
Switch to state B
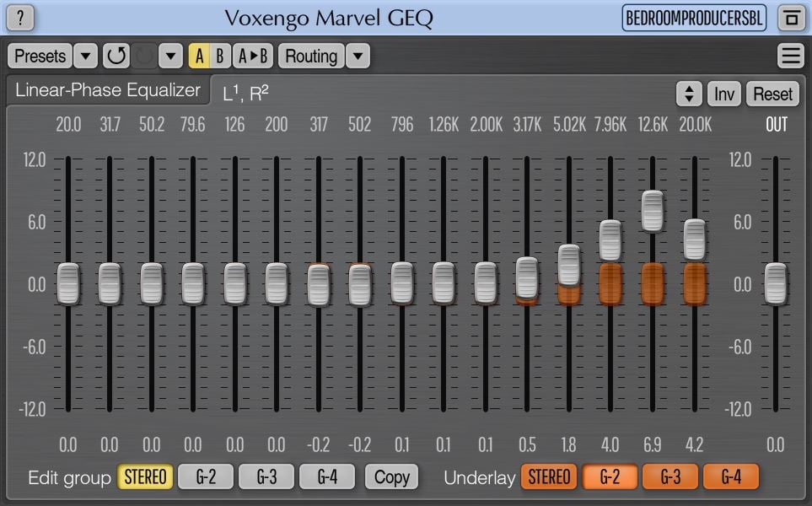click(220, 56)
